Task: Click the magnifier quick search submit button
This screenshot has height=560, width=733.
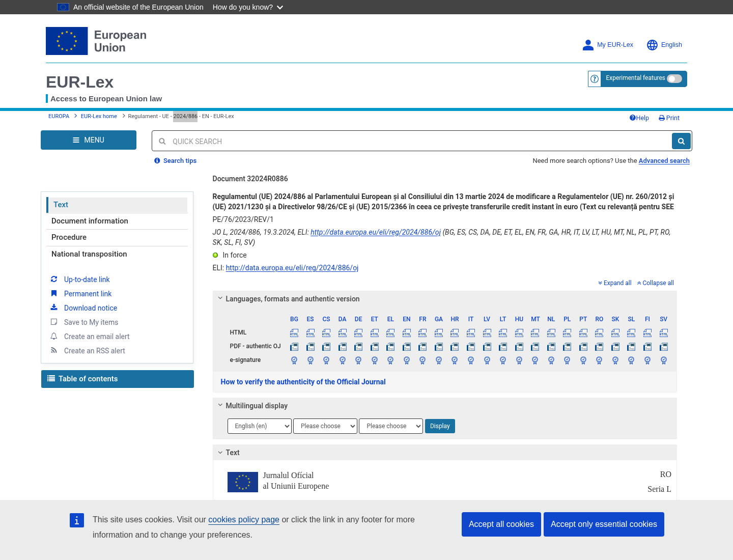Action: click(681, 141)
